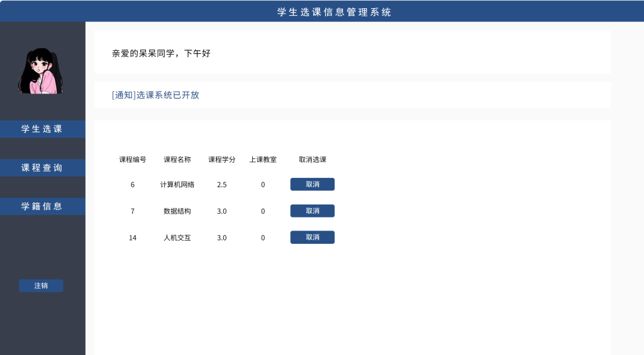
Task: Select the 计算机网络 course name cell
Action: (177, 185)
